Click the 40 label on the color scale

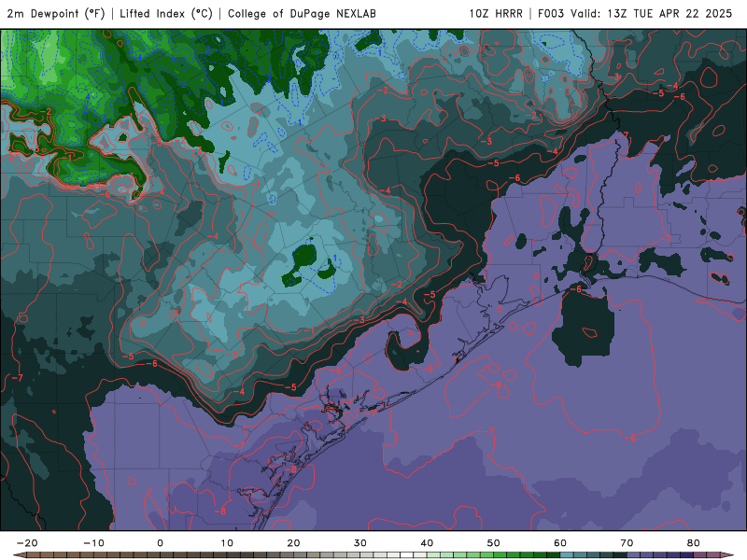(427, 543)
